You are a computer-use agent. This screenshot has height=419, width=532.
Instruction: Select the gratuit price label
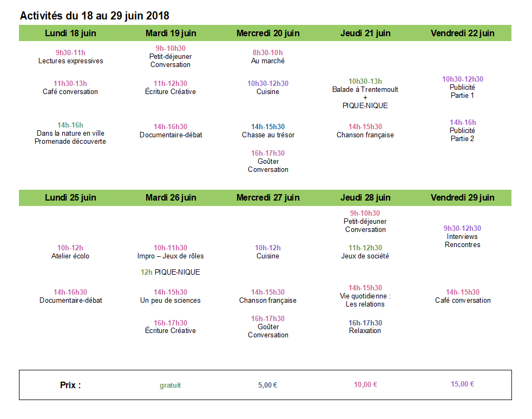click(170, 385)
